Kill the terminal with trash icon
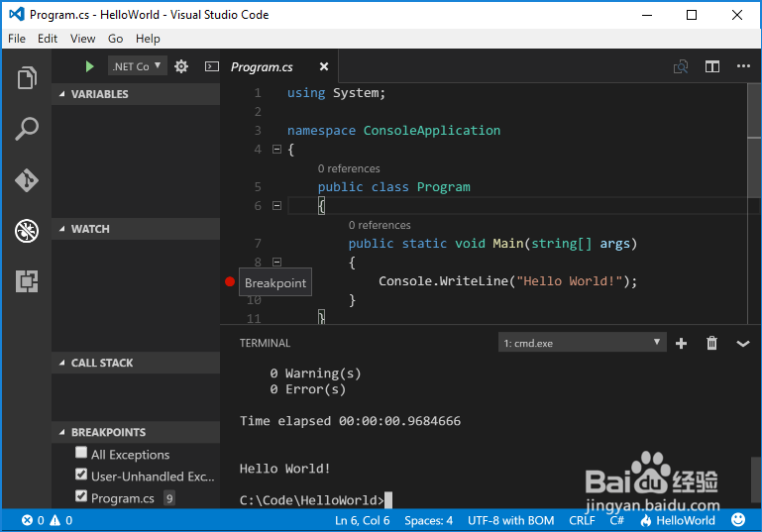 coord(711,343)
